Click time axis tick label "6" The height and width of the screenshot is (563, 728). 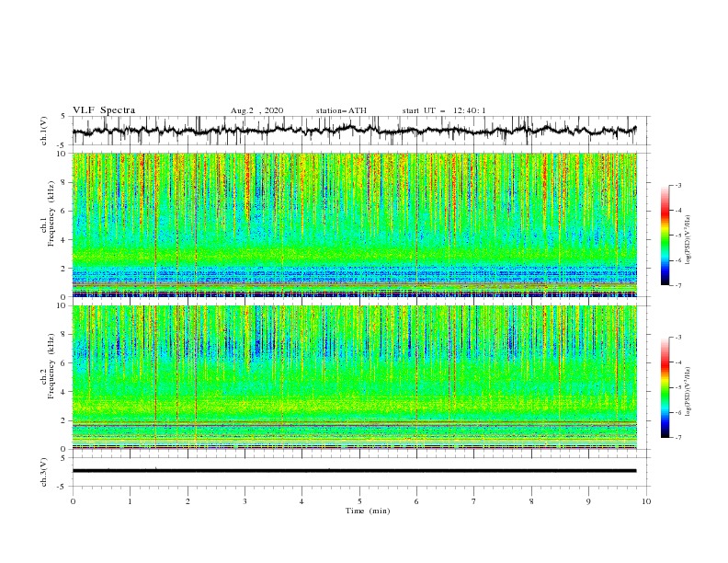416,501
